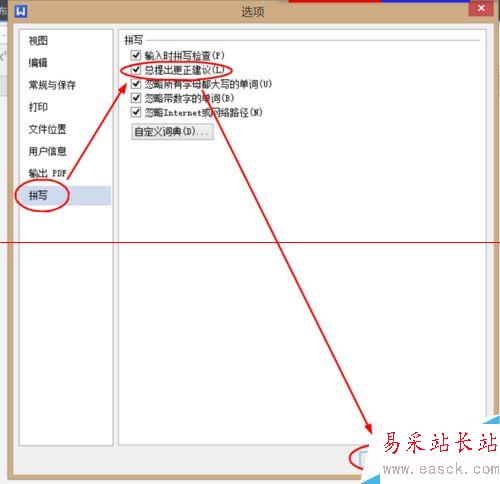Viewport: 500px width, 484px height.
Task: Select the 常规与保存 category
Action: click(52, 85)
